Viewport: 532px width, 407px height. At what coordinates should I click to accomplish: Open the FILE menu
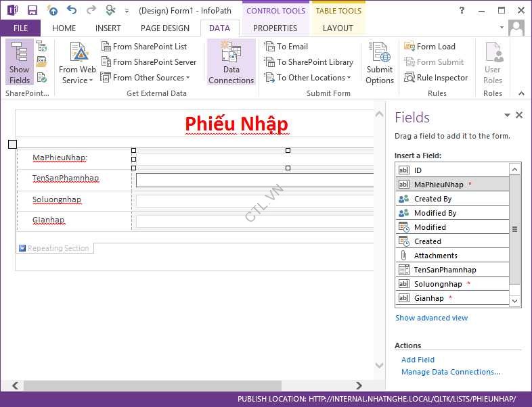click(x=20, y=28)
